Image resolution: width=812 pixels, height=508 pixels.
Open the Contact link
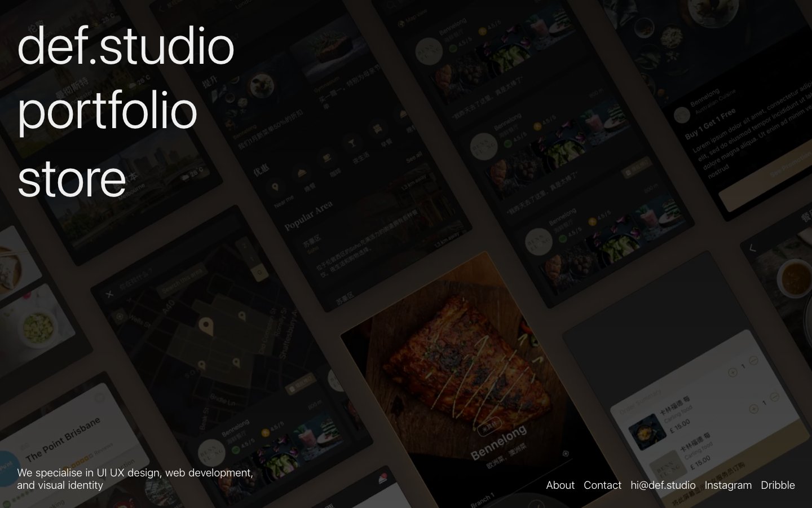tap(602, 485)
